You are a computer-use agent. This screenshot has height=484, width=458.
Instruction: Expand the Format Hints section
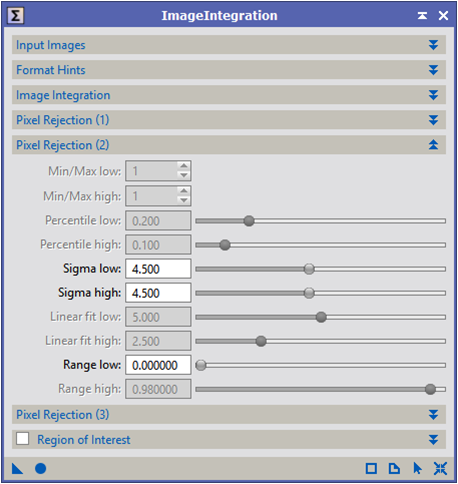point(433,70)
